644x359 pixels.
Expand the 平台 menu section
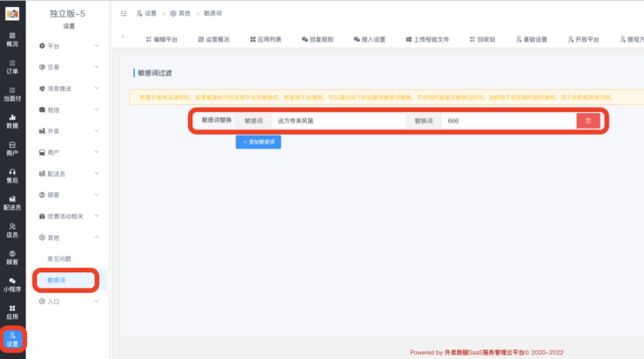(69, 46)
